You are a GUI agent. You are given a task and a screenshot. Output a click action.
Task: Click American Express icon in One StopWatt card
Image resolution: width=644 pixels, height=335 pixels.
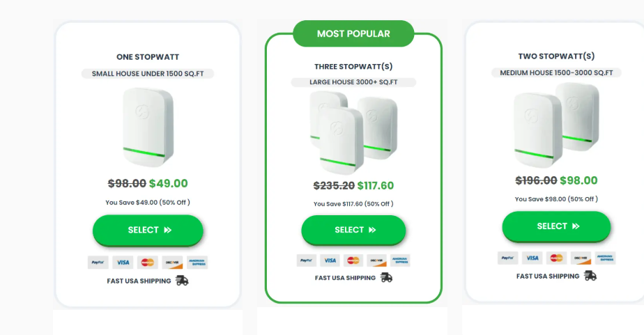point(197,263)
